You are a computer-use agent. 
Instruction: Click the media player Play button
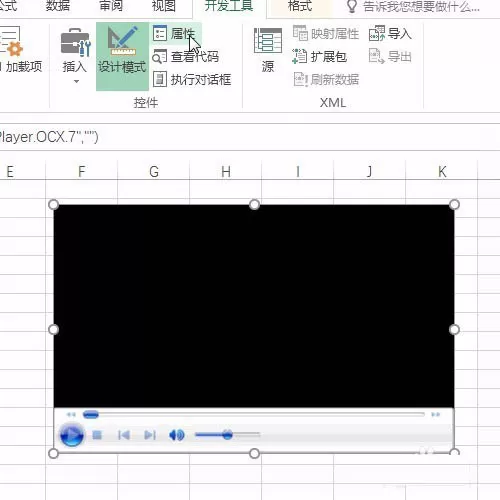tap(71, 435)
